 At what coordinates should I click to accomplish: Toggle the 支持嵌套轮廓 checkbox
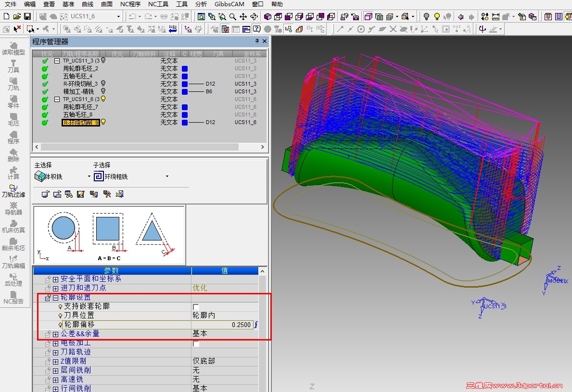click(x=196, y=306)
